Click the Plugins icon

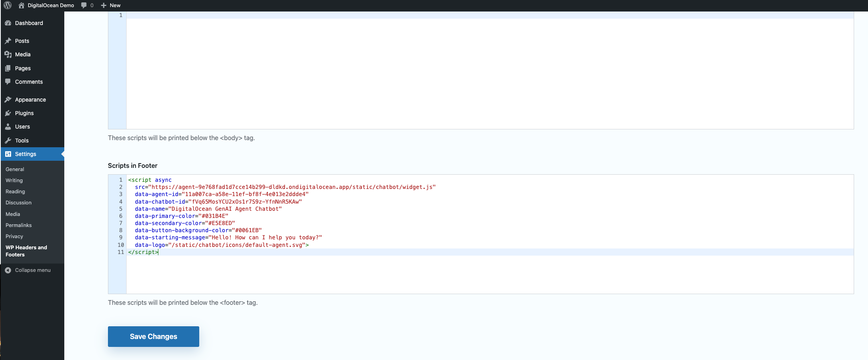tap(8, 113)
